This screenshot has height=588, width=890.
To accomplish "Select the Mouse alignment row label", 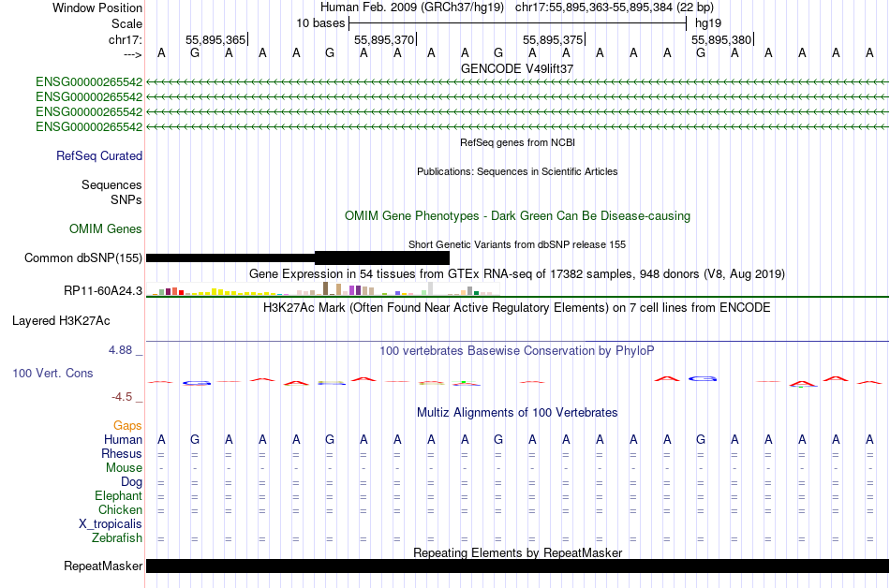I will click(x=124, y=468).
